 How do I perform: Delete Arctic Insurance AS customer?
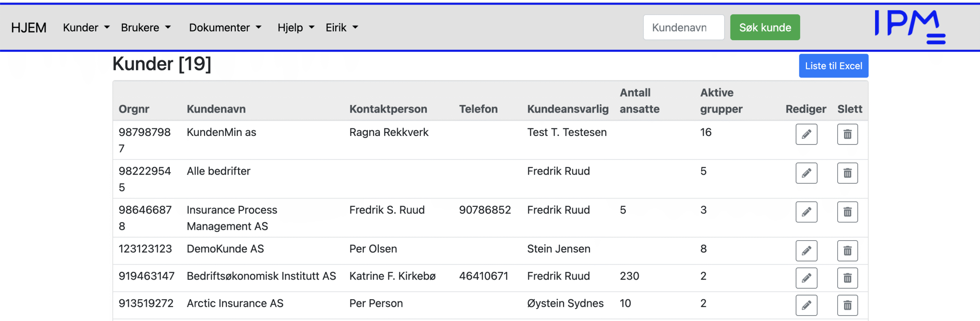pos(847,305)
